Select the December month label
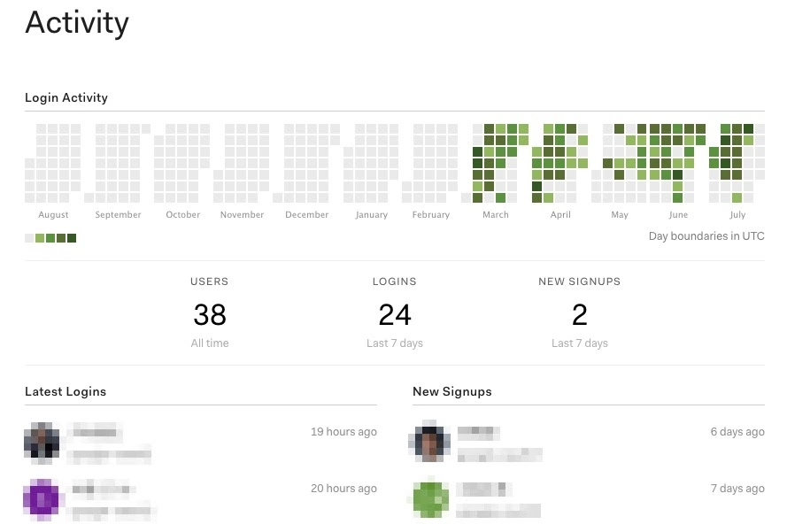The height and width of the screenshot is (532, 787). coord(306,214)
